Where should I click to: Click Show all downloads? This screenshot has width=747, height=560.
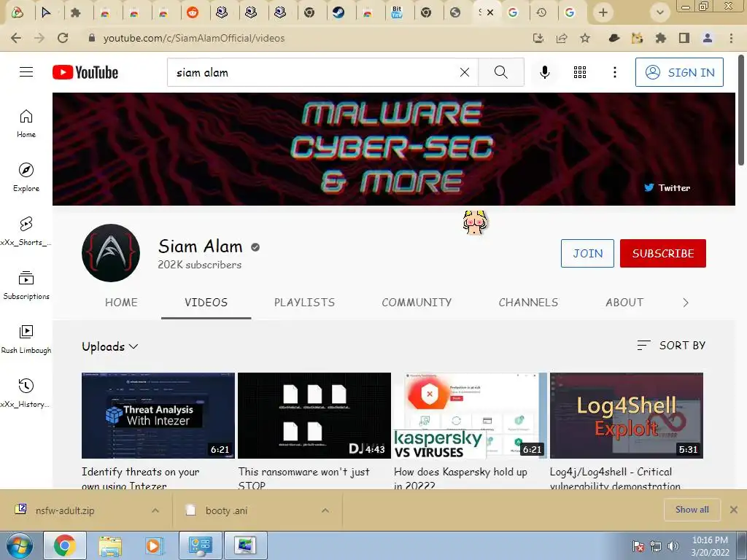click(x=692, y=510)
